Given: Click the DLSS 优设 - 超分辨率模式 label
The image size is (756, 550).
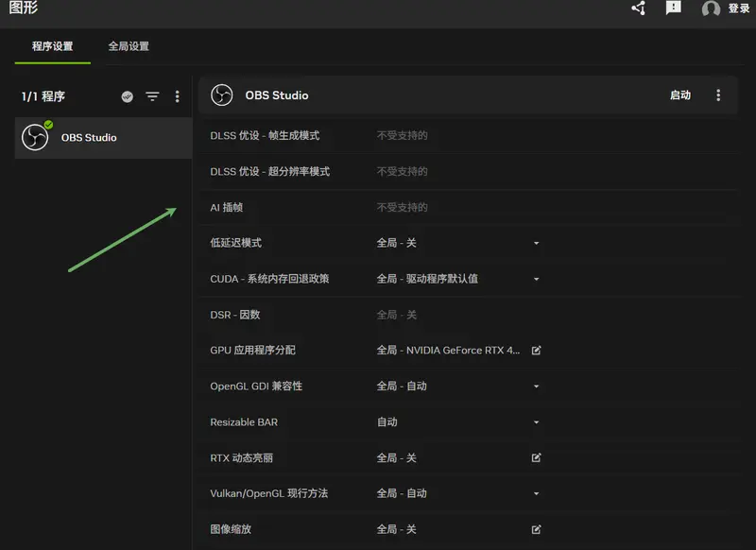Looking at the screenshot, I should pos(270,172).
